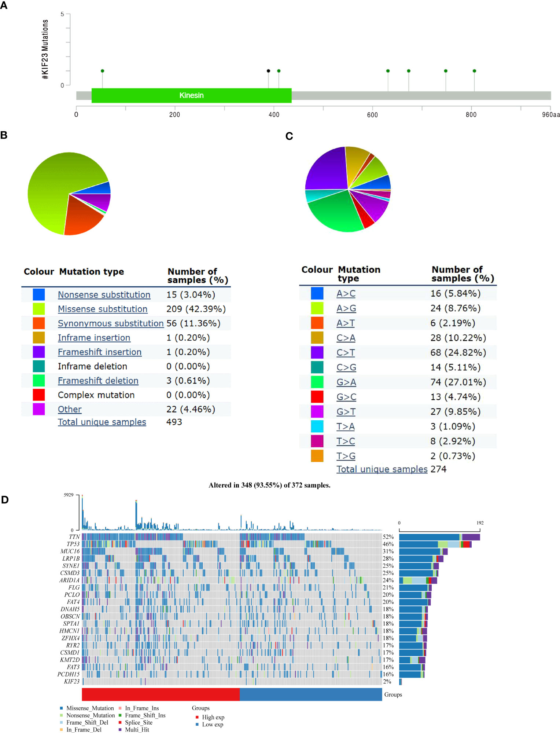The image size is (560, 733).
Task: Open Total unique samples link showing 274
Action: [382, 469]
